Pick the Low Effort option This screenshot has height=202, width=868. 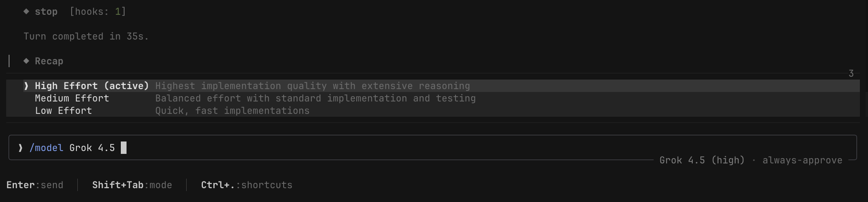point(433,111)
